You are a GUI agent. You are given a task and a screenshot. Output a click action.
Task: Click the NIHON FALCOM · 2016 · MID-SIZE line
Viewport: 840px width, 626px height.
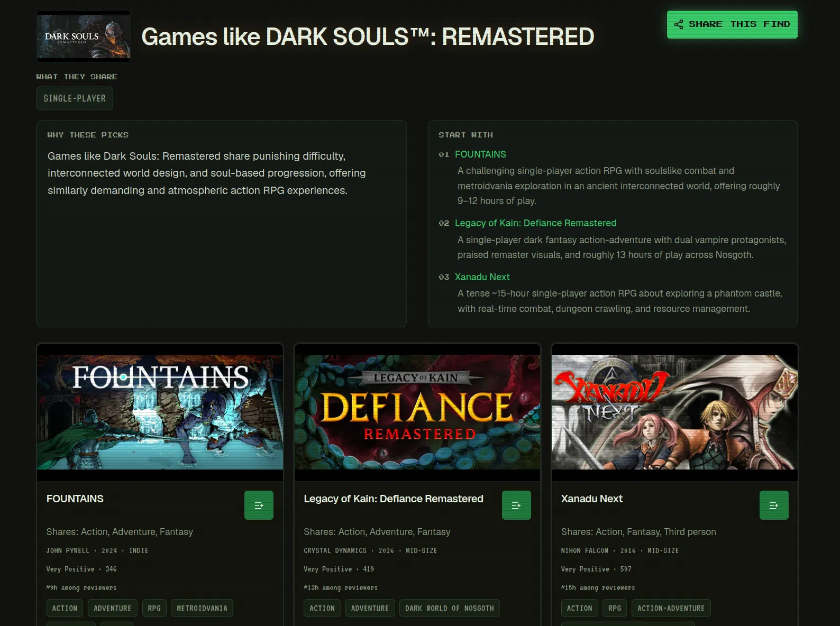[620, 550]
